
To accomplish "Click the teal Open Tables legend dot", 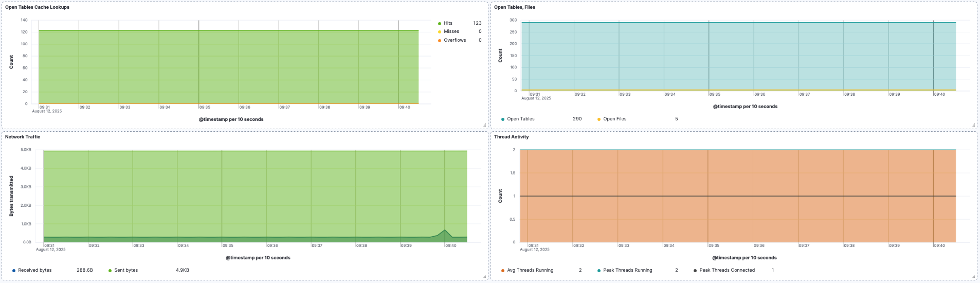I will [x=502, y=119].
